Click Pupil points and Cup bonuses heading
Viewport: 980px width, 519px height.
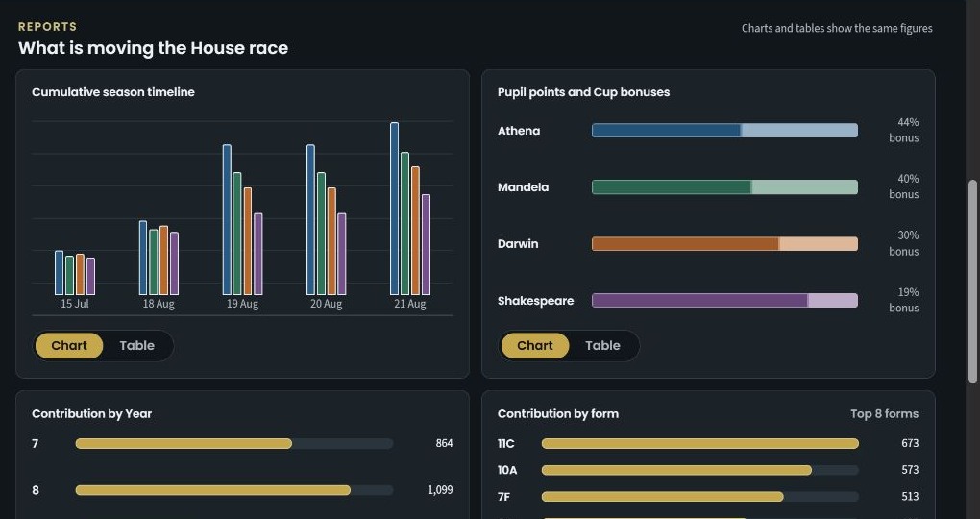coord(584,92)
